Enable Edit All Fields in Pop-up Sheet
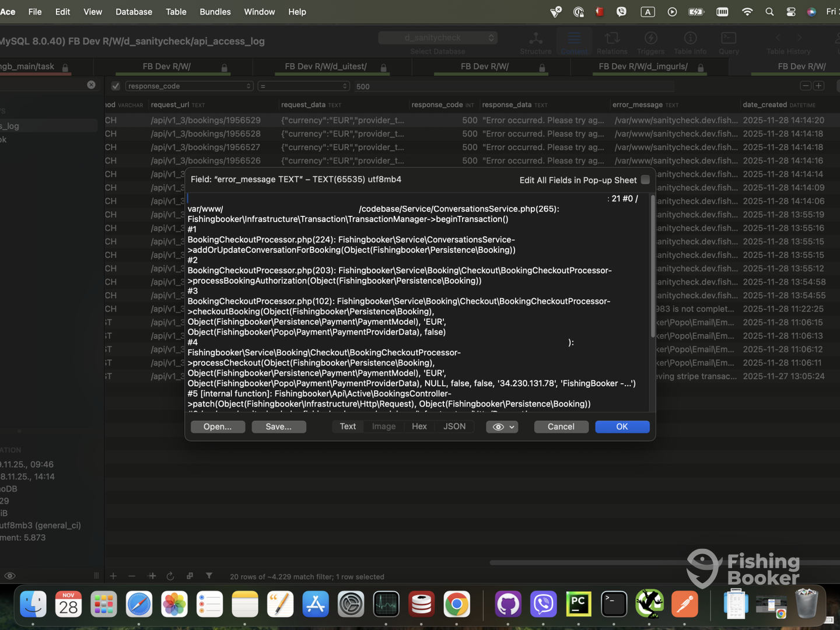 (645, 180)
